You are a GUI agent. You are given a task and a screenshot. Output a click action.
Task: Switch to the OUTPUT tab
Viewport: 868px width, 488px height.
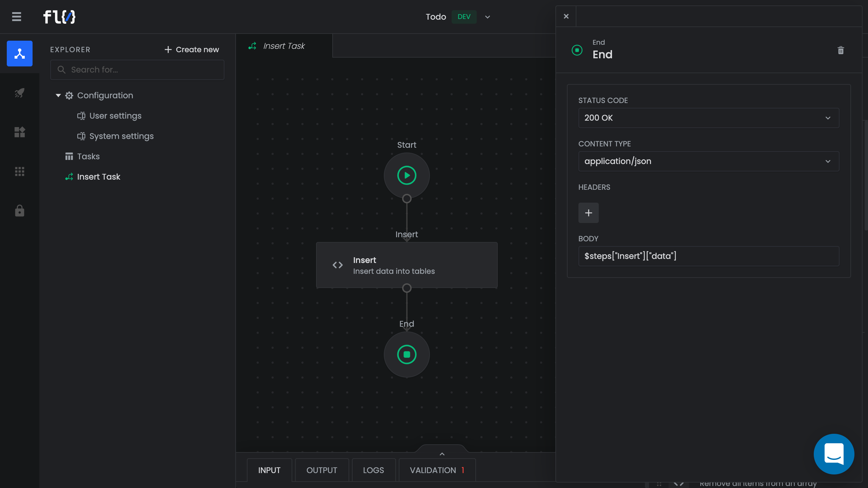322,470
